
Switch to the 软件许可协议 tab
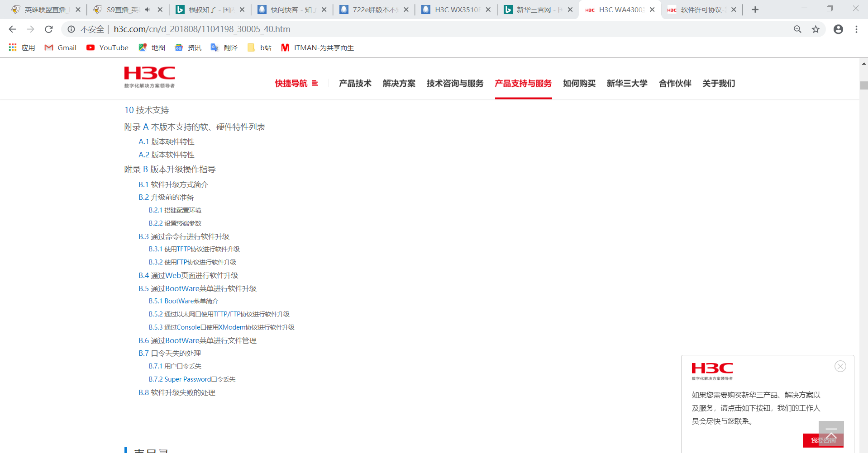[701, 9]
